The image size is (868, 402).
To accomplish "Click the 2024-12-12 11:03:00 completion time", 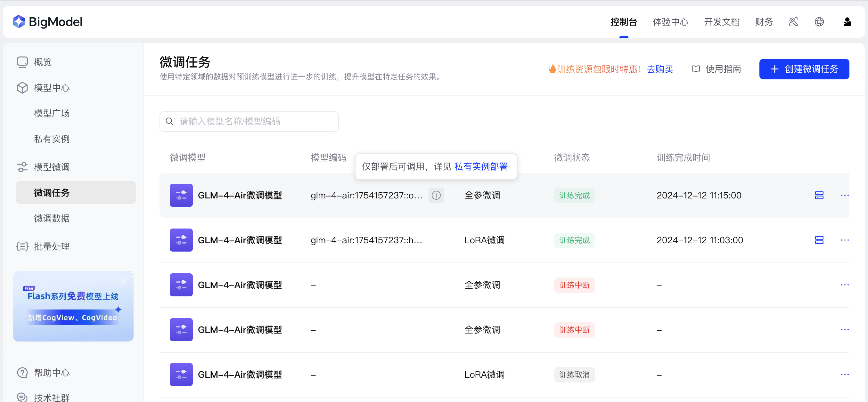I will click(x=700, y=240).
